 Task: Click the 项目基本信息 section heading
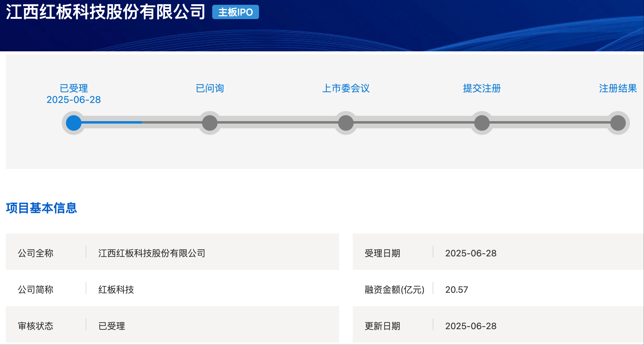pyautogui.click(x=41, y=208)
